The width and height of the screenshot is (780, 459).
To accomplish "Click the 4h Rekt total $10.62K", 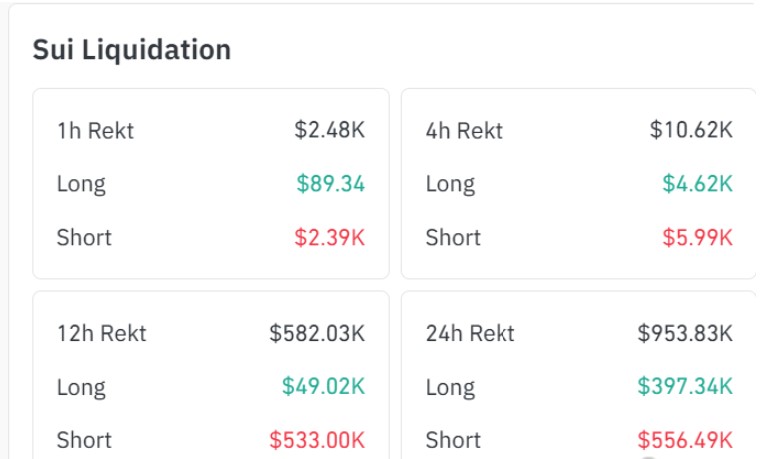I will tap(691, 130).
